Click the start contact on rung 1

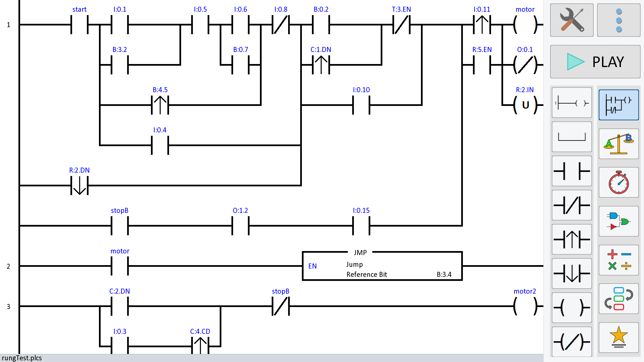pos(79,24)
